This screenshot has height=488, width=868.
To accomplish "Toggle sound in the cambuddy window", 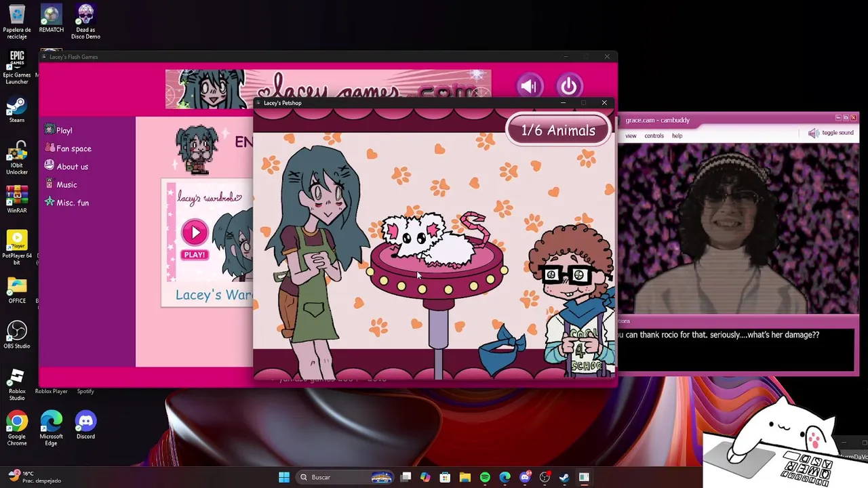I will pyautogui.click(x=831, y=133).
